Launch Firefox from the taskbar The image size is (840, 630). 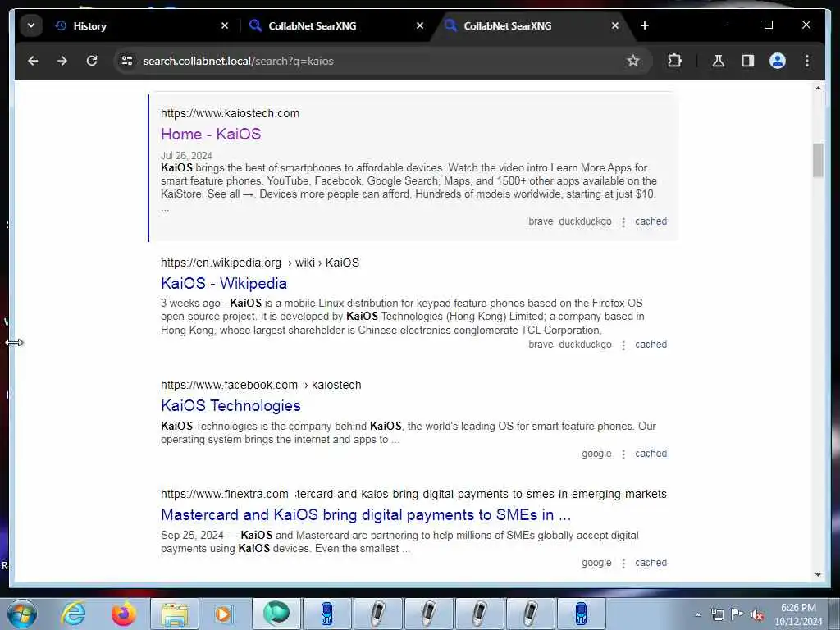point(123,614)
